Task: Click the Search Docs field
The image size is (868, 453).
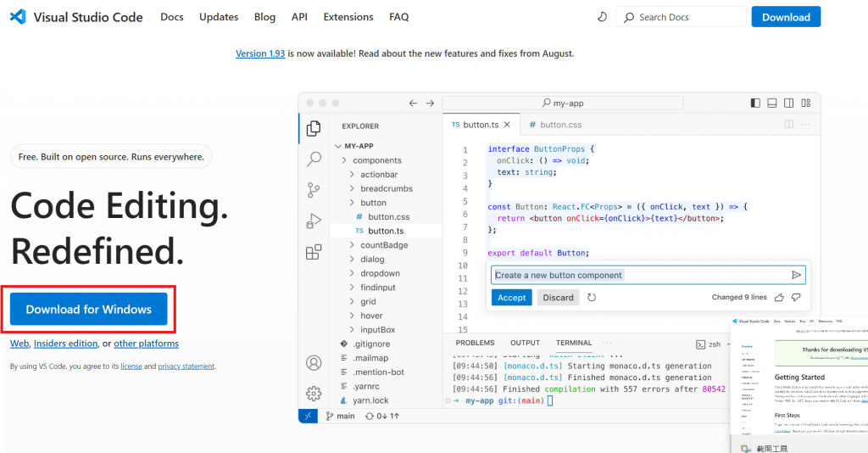Action: coord(681,17)
